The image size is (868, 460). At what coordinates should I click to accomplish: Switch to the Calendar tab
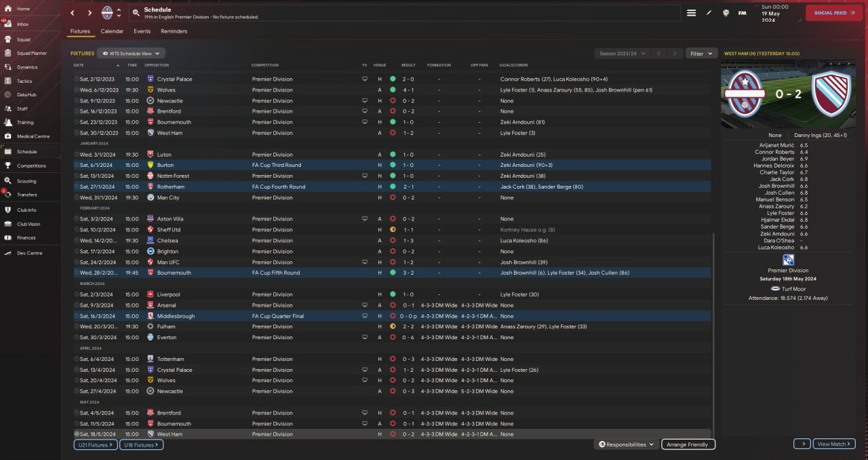(112, 31)
